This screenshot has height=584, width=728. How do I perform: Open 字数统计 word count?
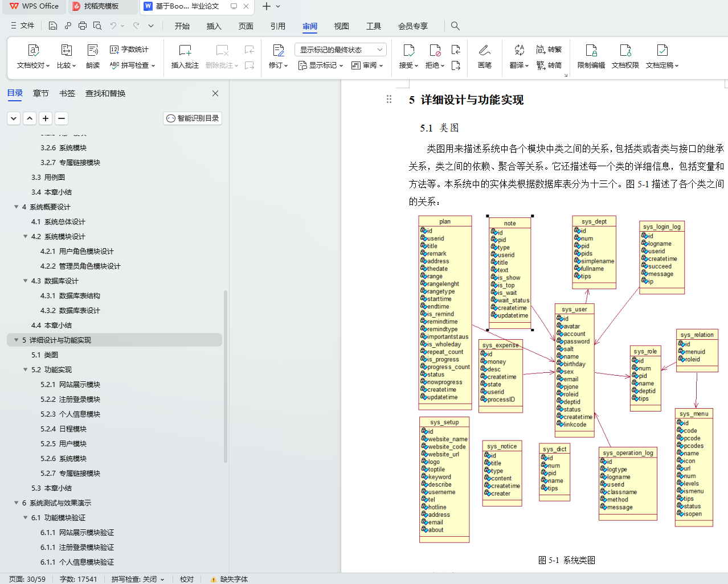click(x=129, y=50)
